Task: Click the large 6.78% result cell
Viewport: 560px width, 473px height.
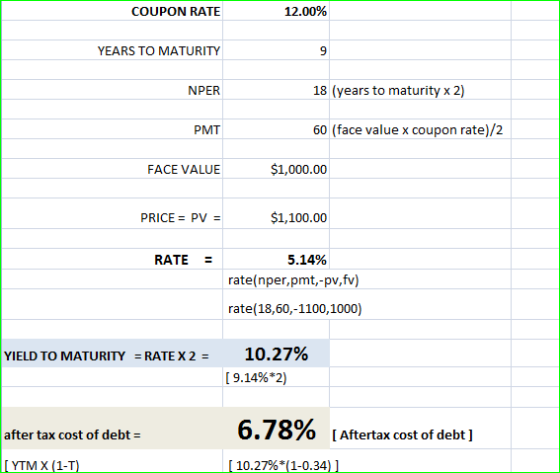Action: [x=276, y=429]
